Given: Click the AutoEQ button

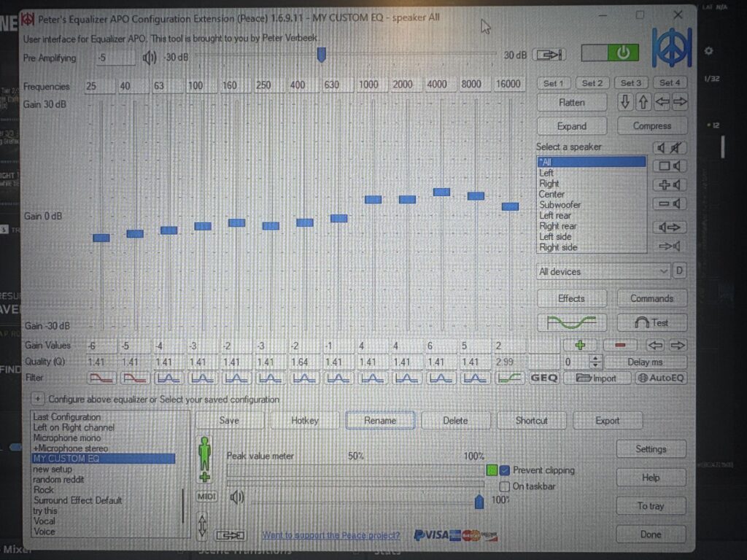Looking at the screenshot, I should click(x=660, y=378).
